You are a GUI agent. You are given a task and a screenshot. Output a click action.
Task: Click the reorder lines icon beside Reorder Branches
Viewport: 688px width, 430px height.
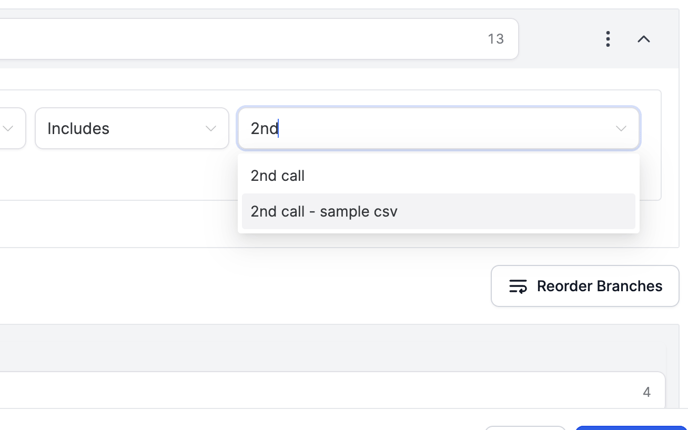click(518, 286)
